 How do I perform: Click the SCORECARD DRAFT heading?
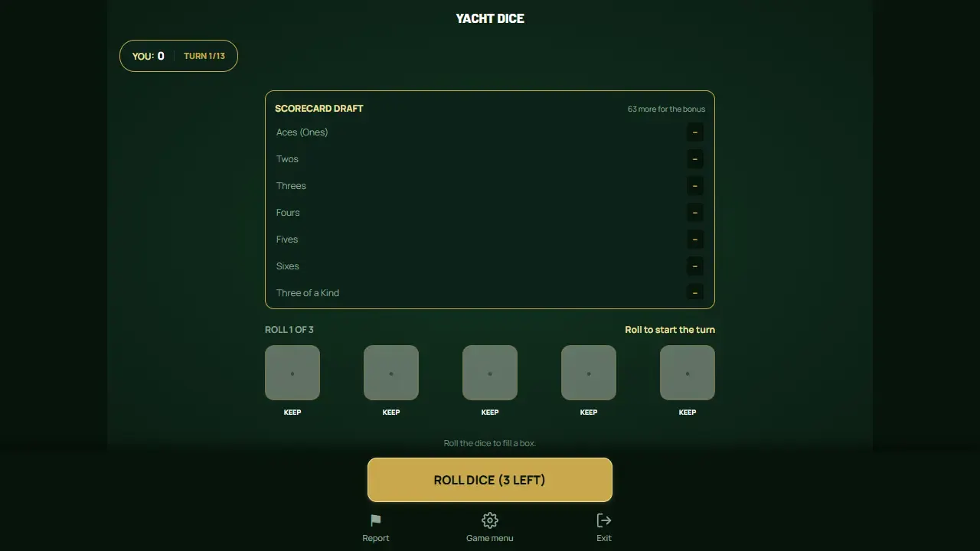pyautogui.click(x=319, y=109)
